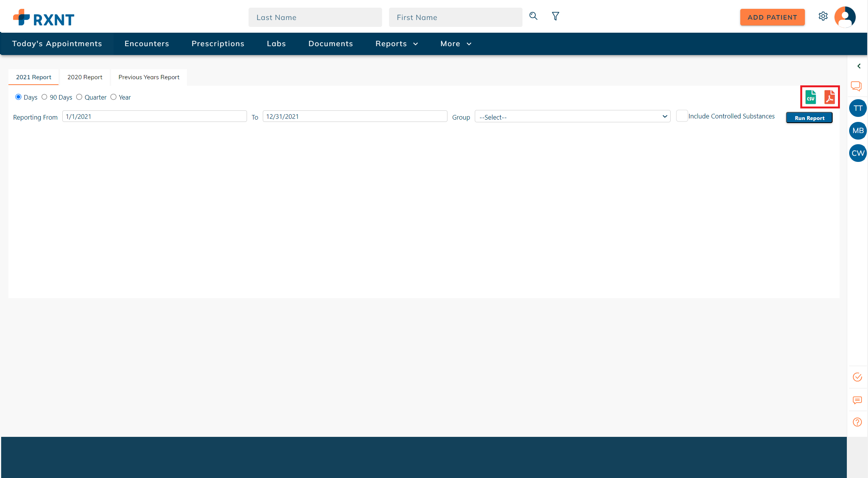
Task: Expand the More menu
Action: [x=456, y=44]
